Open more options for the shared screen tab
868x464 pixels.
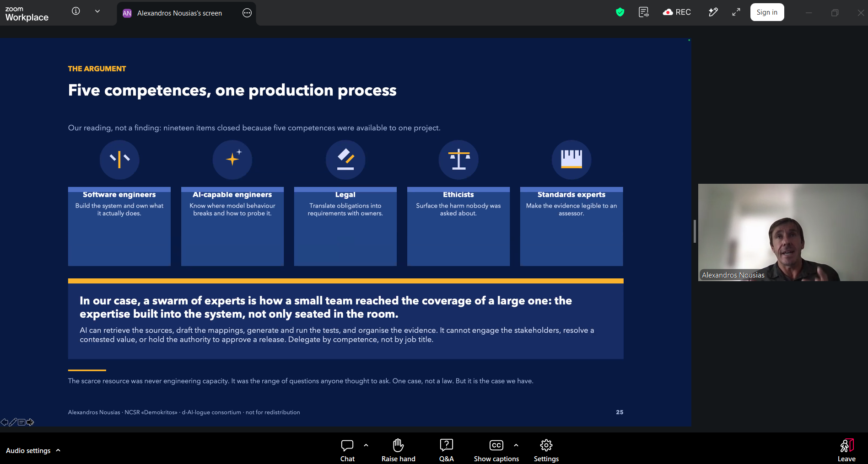coord(247,13)
